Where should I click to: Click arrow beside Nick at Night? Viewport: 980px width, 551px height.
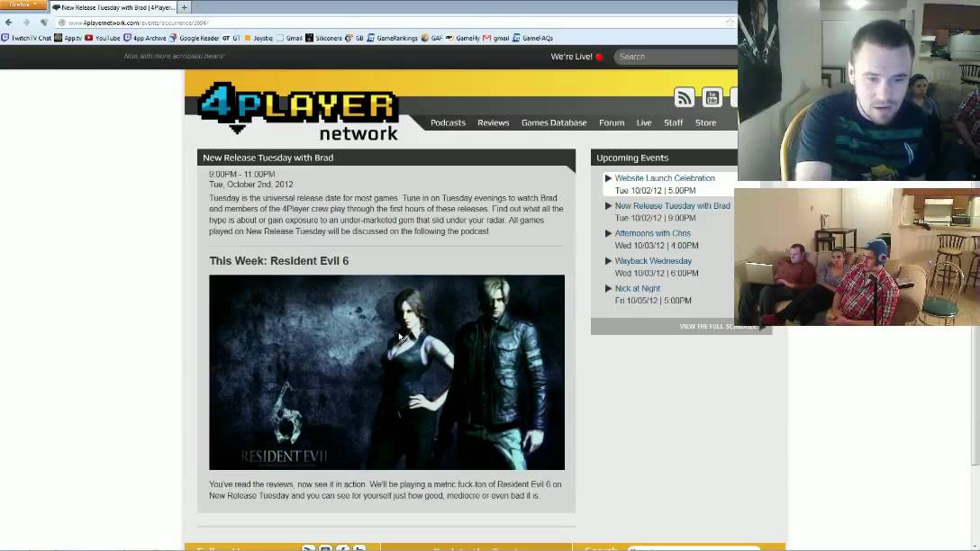[608, 288]
